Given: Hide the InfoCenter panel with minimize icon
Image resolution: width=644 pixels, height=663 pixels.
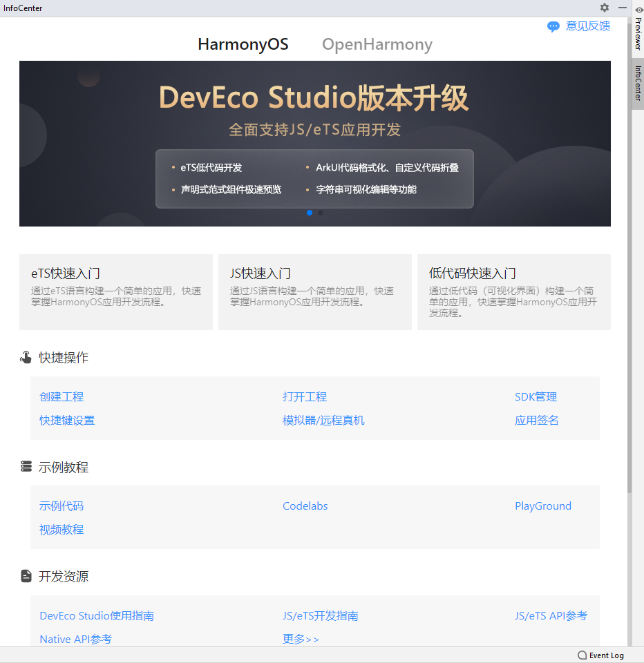Looking at the screenshot, I should 623,8.
